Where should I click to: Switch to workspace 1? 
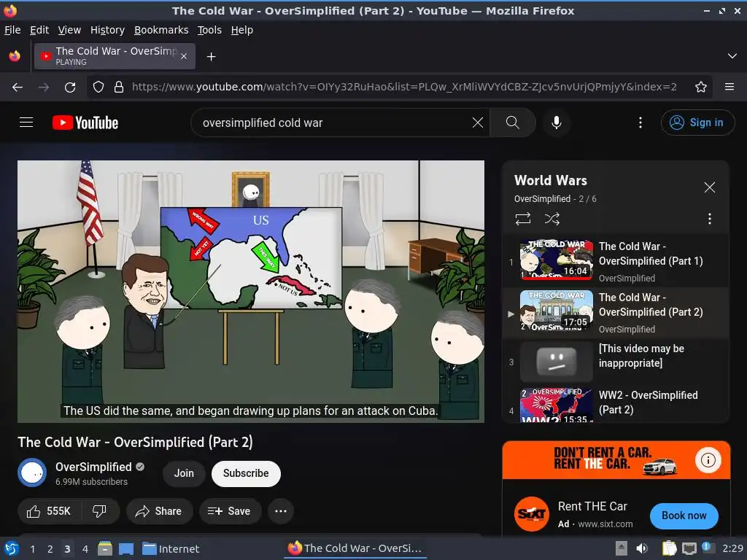click(x=32, y=549)
